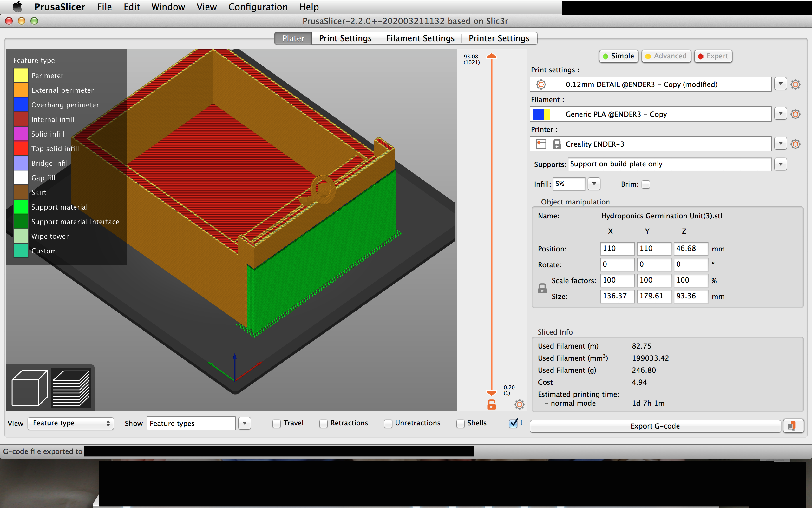Click the printer lock icon beside Creality ENDER-3

557,144
